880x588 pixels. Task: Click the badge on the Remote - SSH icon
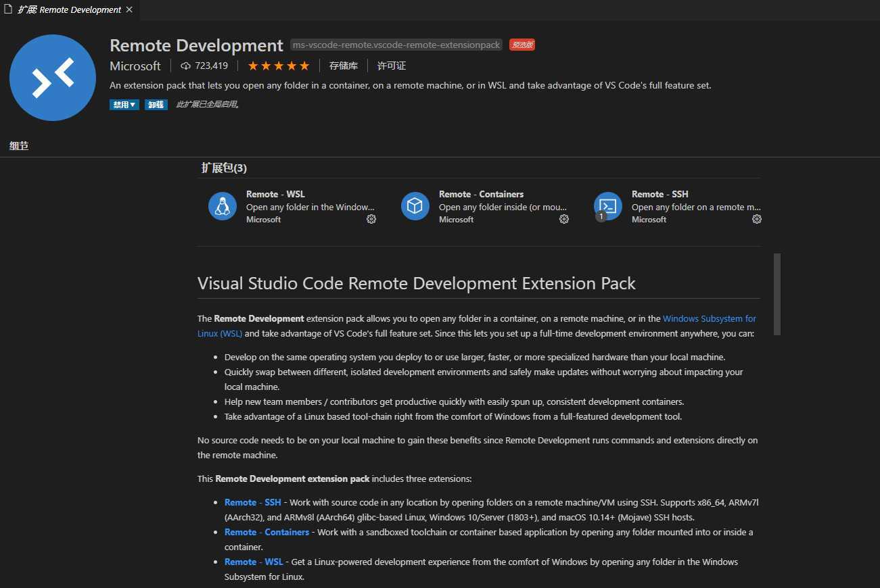point(601,217)
